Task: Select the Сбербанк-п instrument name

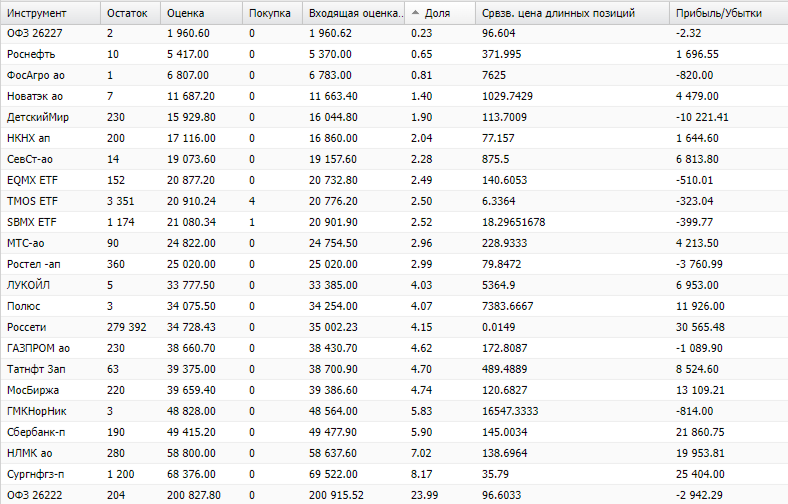Action: pyautogui.click(x=36, y=432)
